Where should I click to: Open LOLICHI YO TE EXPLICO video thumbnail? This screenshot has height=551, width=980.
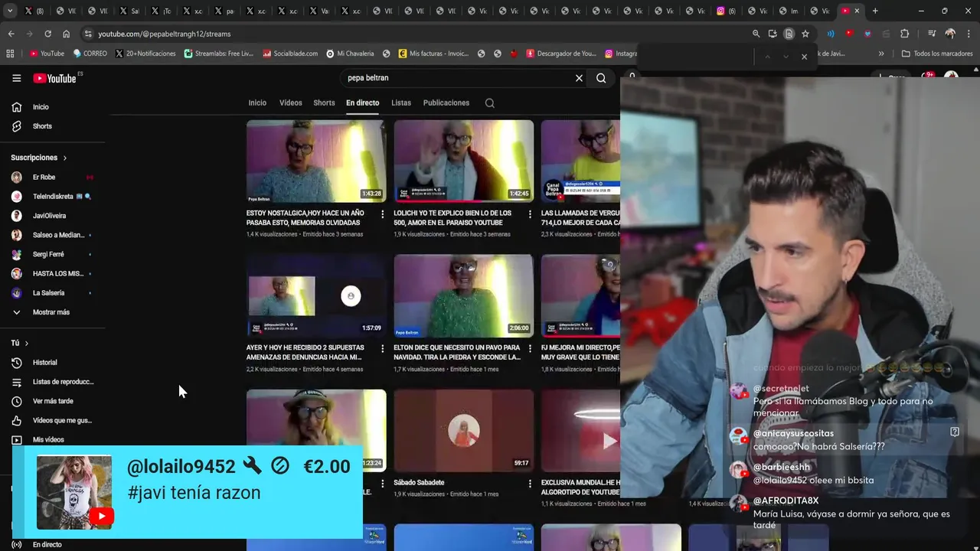pyautogui.click(x=463, y=161)
